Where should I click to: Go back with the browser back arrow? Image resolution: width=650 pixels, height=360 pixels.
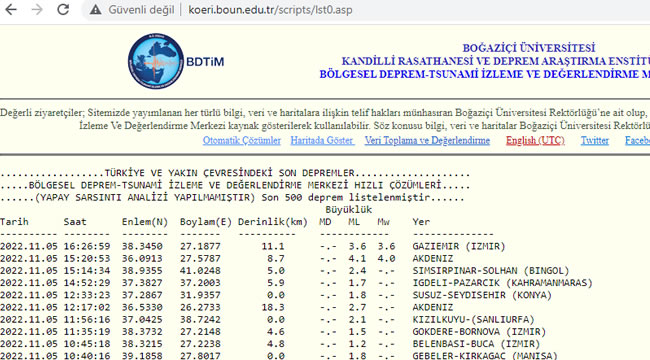pos(11,10)
